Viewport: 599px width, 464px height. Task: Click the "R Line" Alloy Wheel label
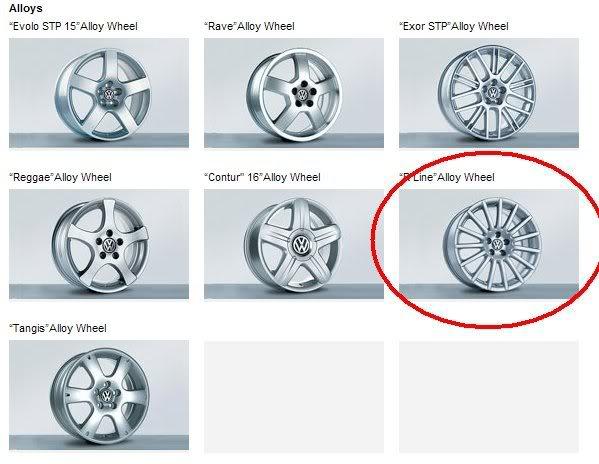pyautogui.click(x=447, y=178)
